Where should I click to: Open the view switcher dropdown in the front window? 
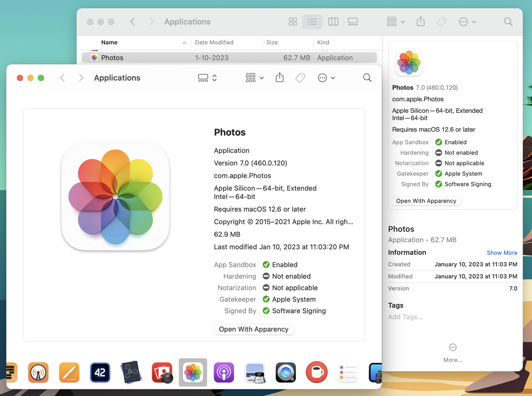tap(207, 78)
